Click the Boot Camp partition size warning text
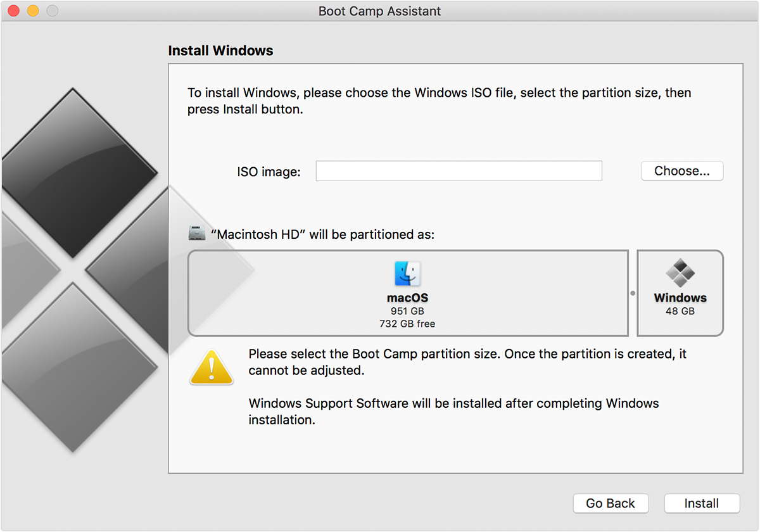760x532 pixels. click(x=468, y=362)
